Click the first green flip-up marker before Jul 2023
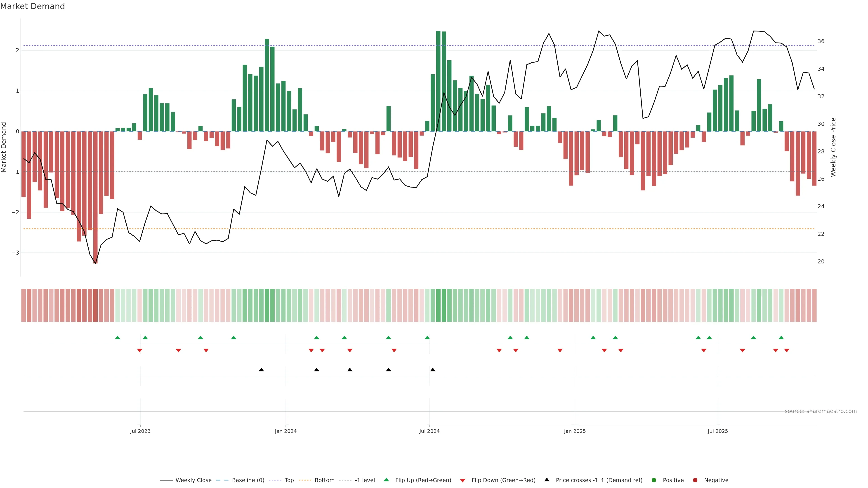The width and height of the screenshot is (868, 488). (117, 338)
